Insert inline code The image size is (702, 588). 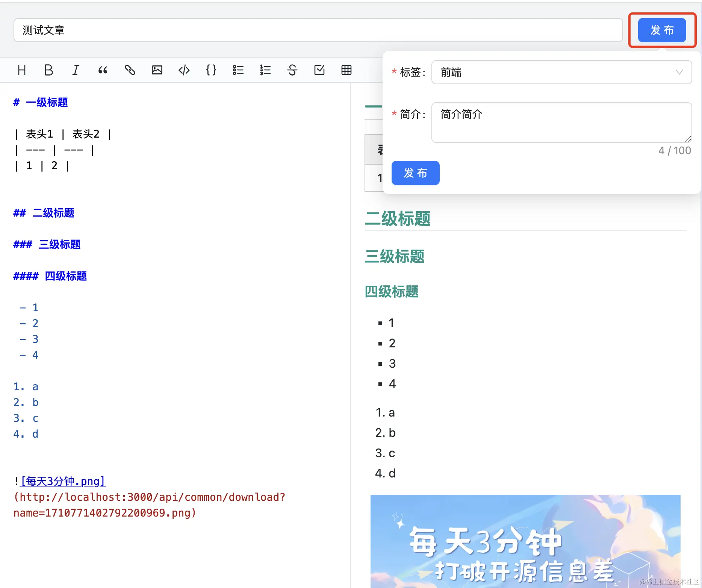(184, 70)
